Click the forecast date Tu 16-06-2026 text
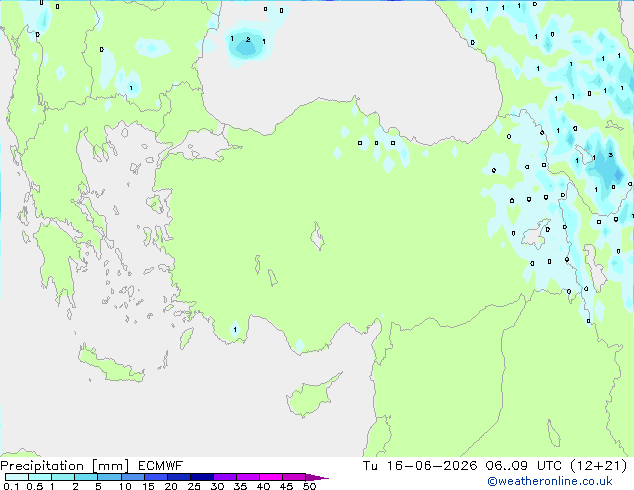The image size is (634, 490). (x=420, y=466)
